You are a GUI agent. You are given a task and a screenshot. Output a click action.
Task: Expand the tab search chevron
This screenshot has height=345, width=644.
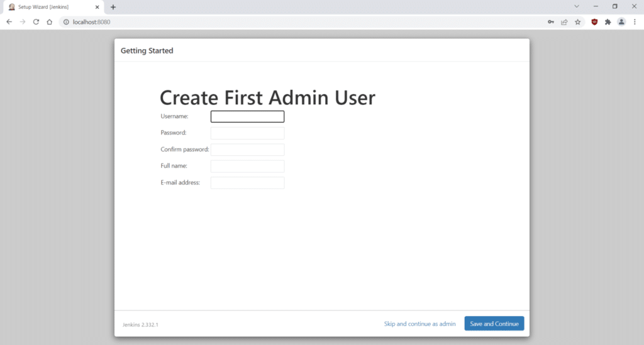click(577, 6)
